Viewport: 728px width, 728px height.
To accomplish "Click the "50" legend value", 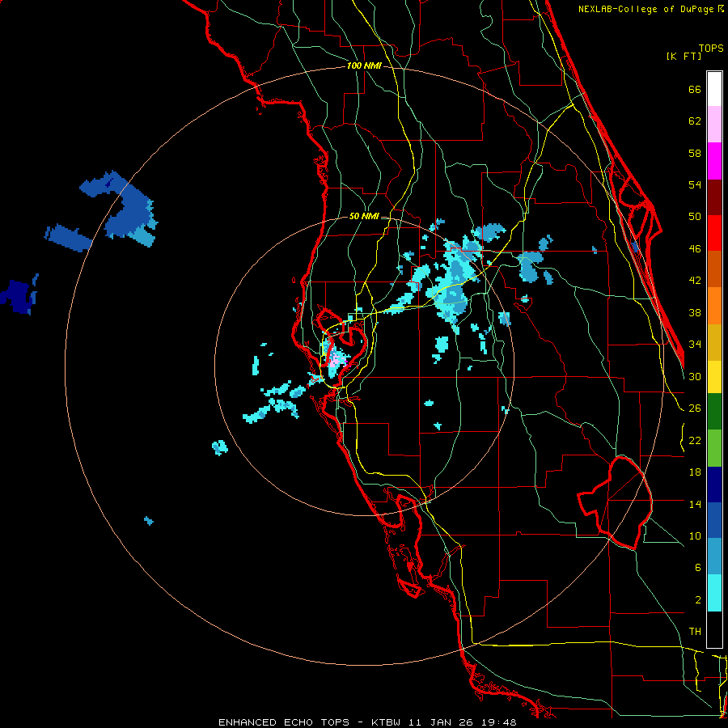I will coord(695,217).
